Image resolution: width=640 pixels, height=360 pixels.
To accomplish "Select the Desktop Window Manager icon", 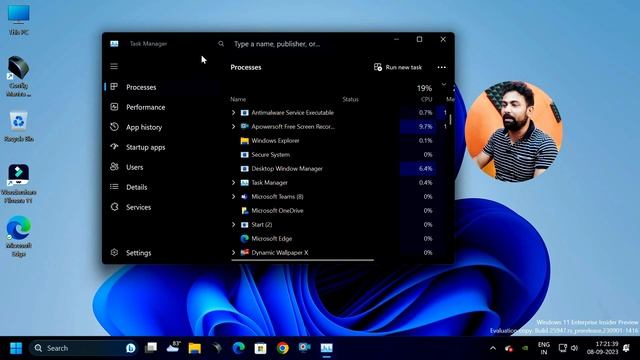I will [244, 169].
